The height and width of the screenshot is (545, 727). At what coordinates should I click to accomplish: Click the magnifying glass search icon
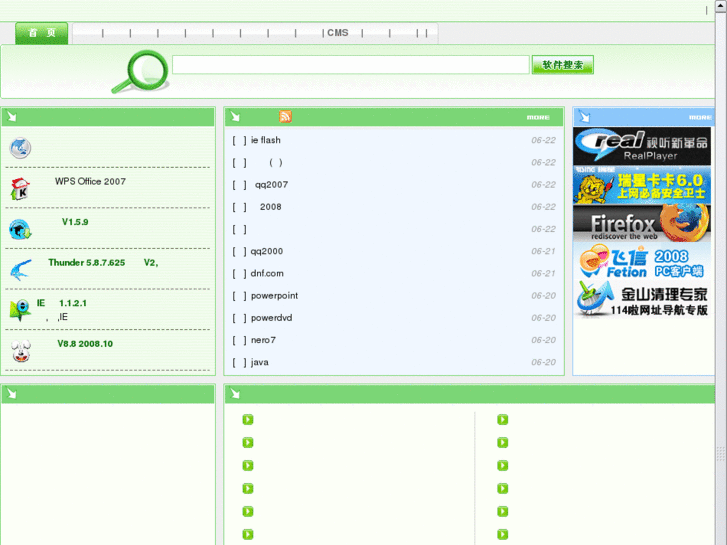coord(140,71)
